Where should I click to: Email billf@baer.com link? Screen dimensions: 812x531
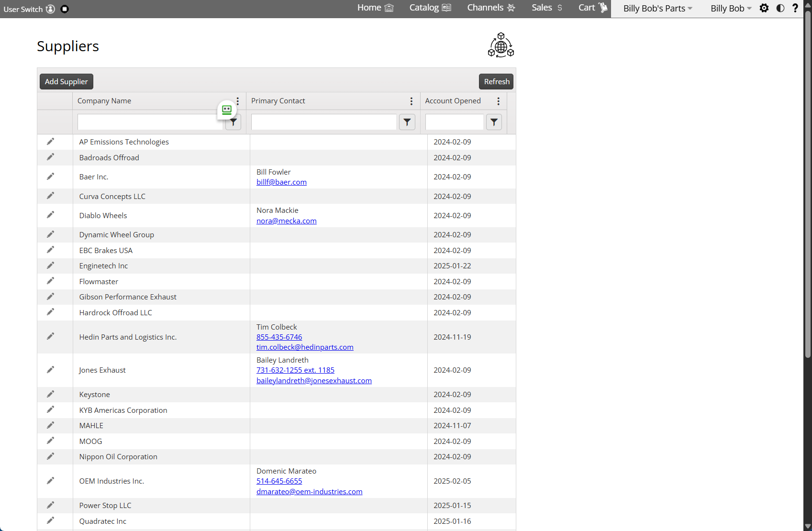(281, 182)
